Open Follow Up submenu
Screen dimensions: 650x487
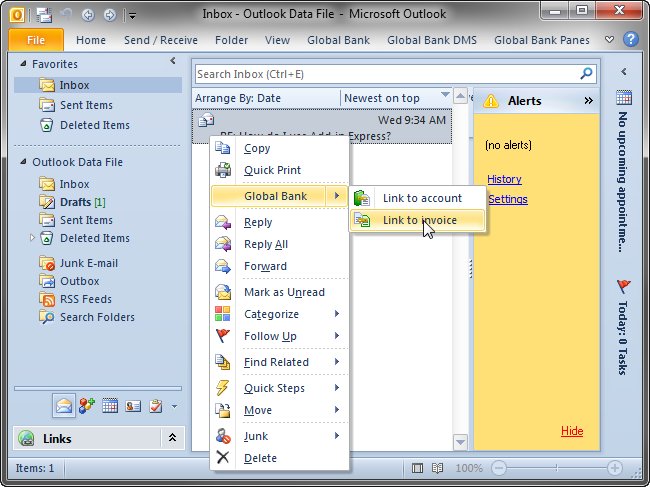coord(279,336)
